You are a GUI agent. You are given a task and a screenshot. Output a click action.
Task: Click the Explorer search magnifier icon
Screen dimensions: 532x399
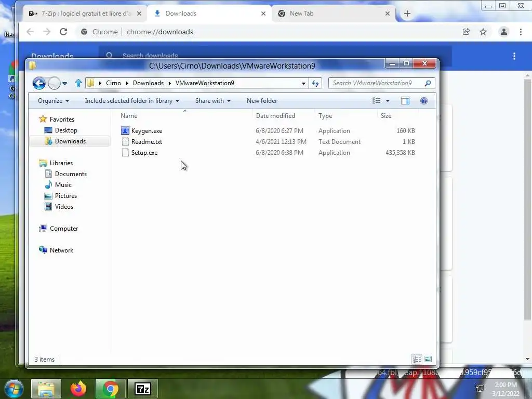428,83
